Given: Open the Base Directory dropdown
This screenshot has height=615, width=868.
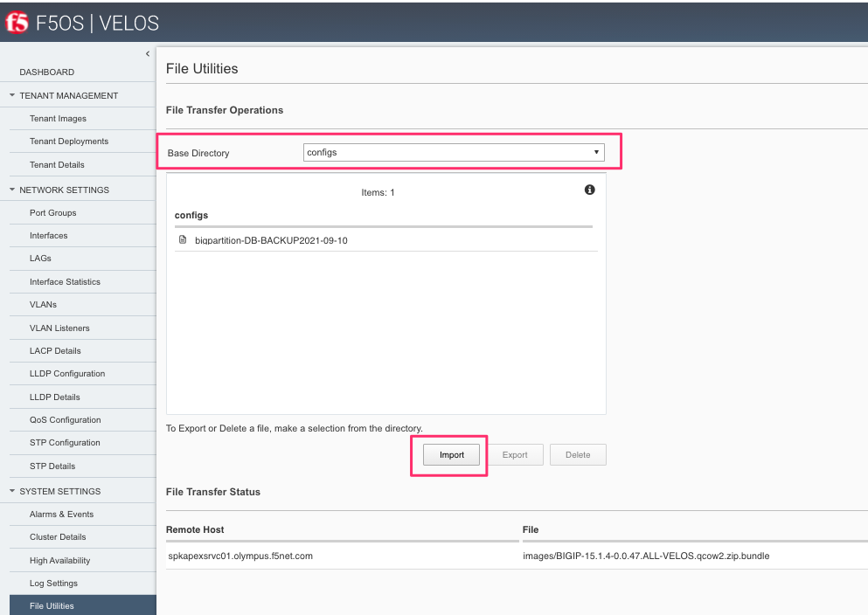Looking at the screenshot, I should pyautogui.click(x=454, y=153).
